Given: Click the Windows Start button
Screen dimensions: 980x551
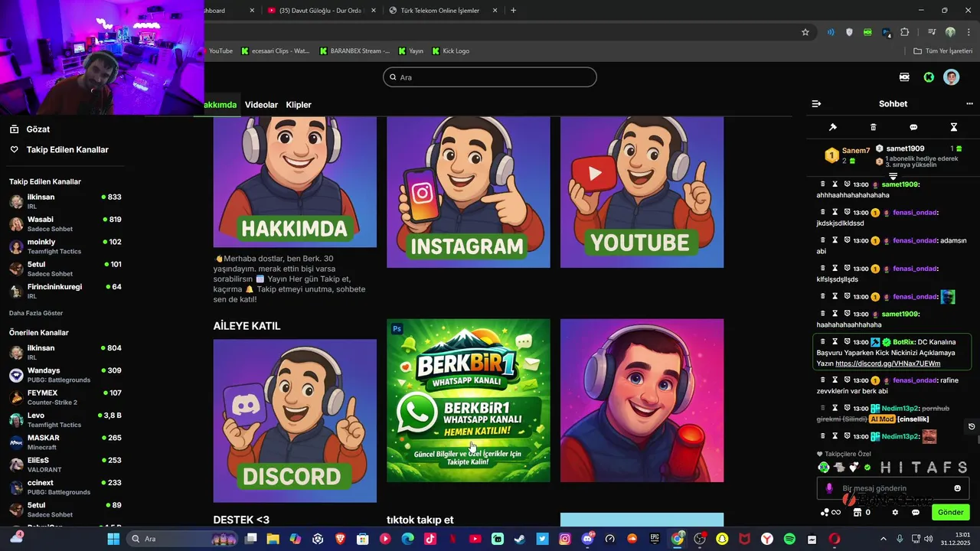Looking at the screenshot, I should point(113,539).
